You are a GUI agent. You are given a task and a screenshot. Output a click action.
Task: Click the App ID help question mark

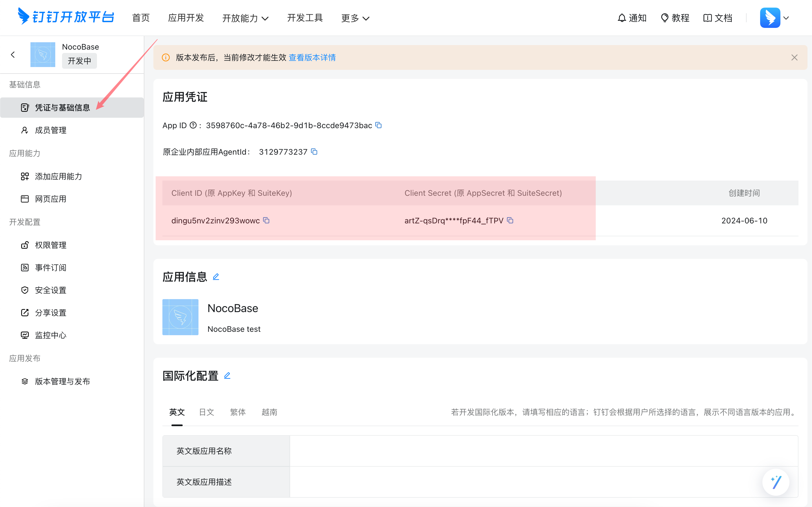tap(193, 125)
